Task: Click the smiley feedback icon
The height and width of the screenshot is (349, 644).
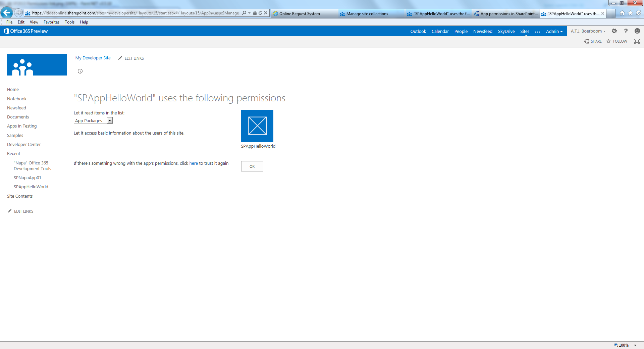Action: pyautogui.click(x=637, y=31)
